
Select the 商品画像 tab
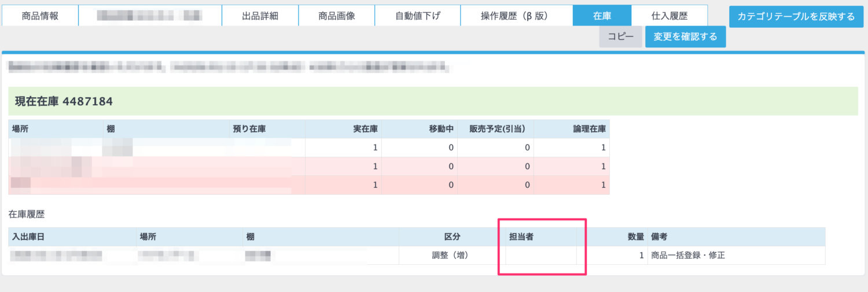tap(336, 16)
